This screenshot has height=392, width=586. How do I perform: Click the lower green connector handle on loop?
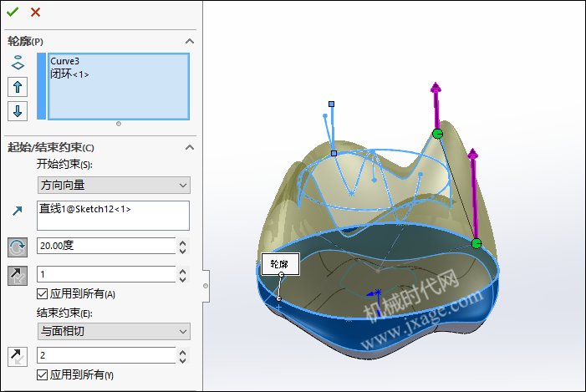(476, 244)
